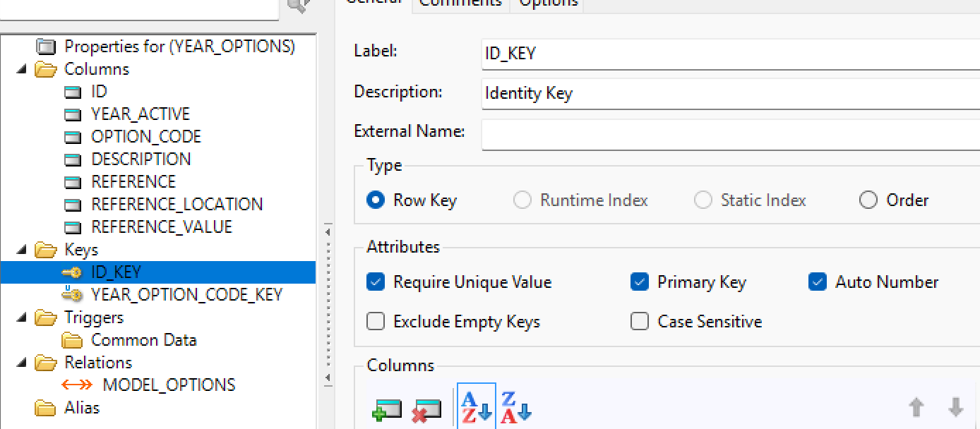Screen dimensions: 980x429
Task: Click the add column icon
Action: click(386, 409)
